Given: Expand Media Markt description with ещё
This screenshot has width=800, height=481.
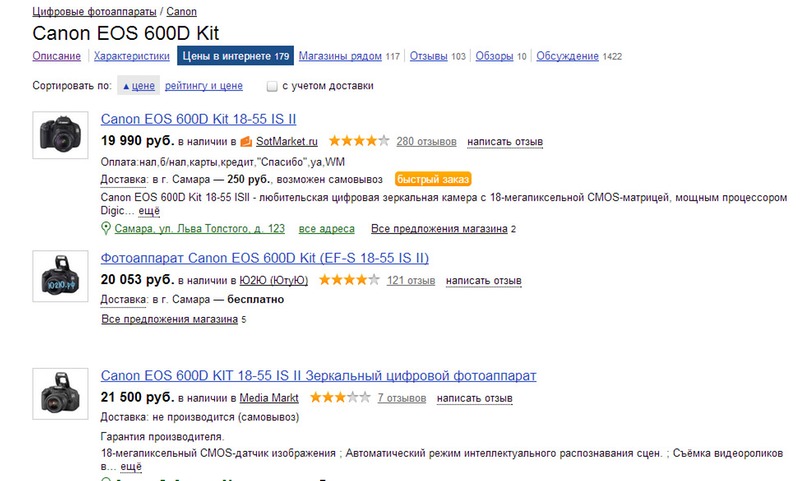Looking at the screenshot, I should [x=131, y=466].
